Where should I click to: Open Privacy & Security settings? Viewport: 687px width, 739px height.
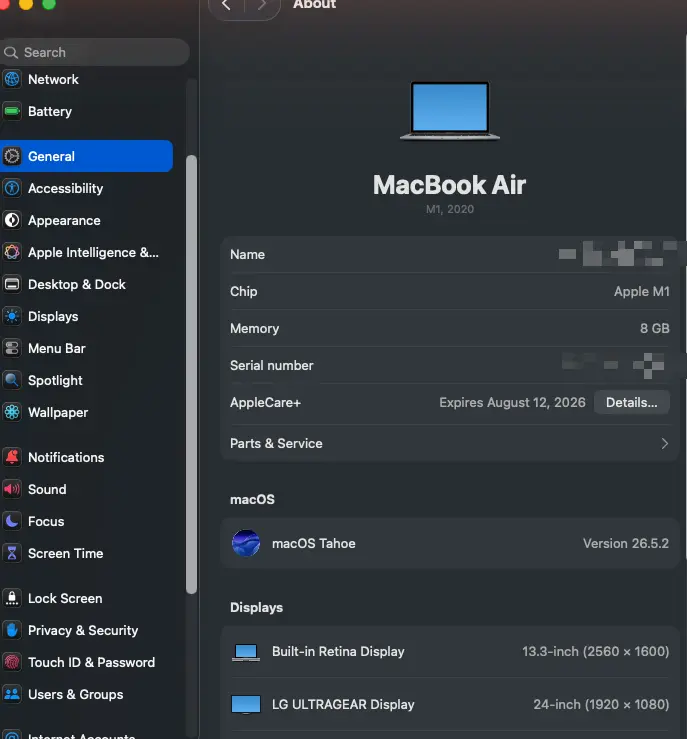coord(87,630)
